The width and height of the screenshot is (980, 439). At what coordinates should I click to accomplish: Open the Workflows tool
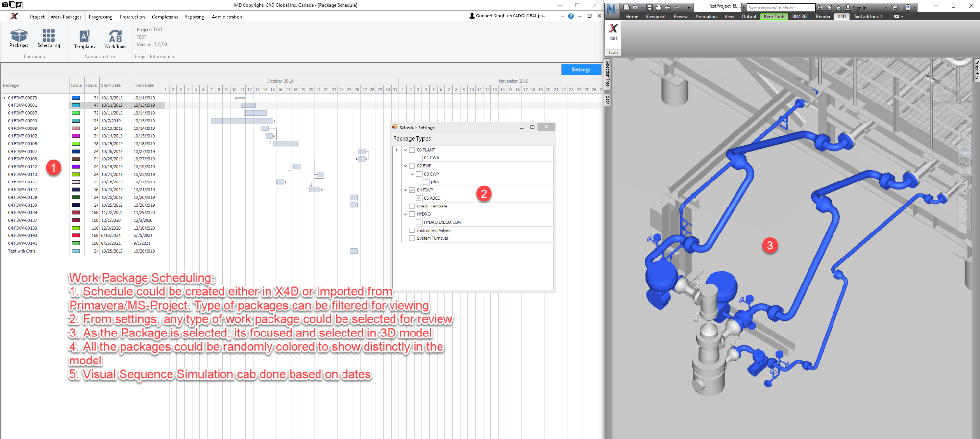(115, 39)
